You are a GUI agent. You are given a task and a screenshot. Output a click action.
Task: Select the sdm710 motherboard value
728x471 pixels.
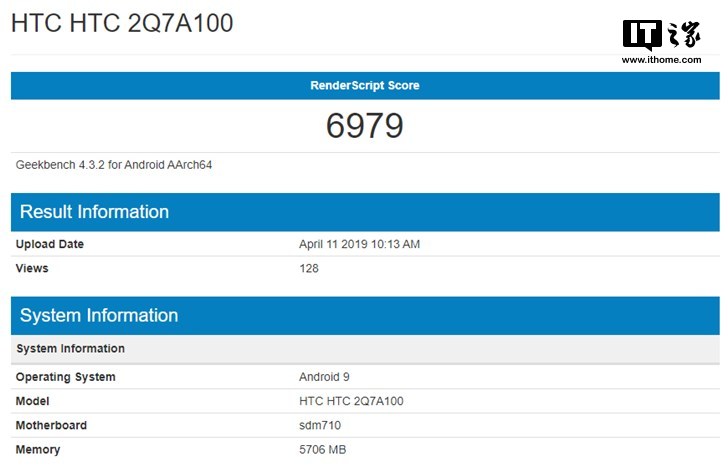[x=320, y=425]
